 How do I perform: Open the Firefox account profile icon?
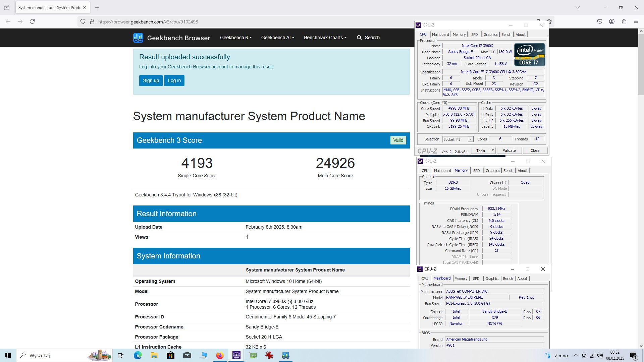click(x=612, y=21)
